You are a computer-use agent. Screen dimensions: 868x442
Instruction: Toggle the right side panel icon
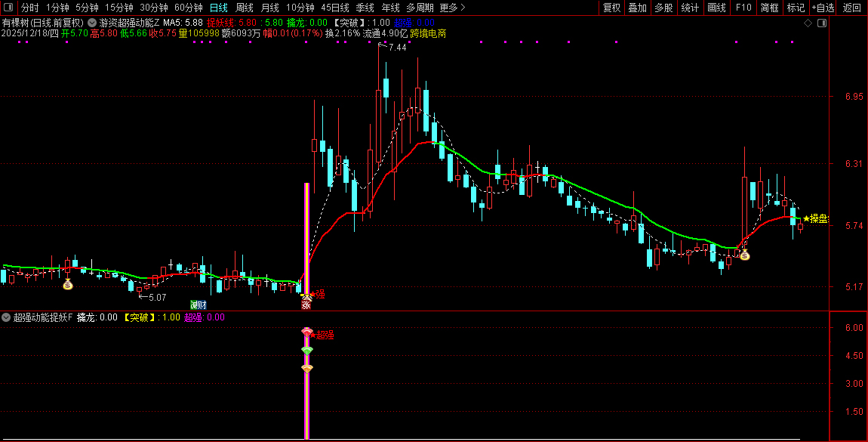pos(822,23)
